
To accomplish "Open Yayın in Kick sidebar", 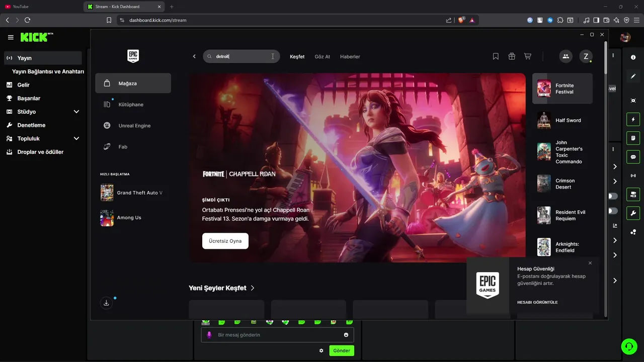I will click(43, 58).
